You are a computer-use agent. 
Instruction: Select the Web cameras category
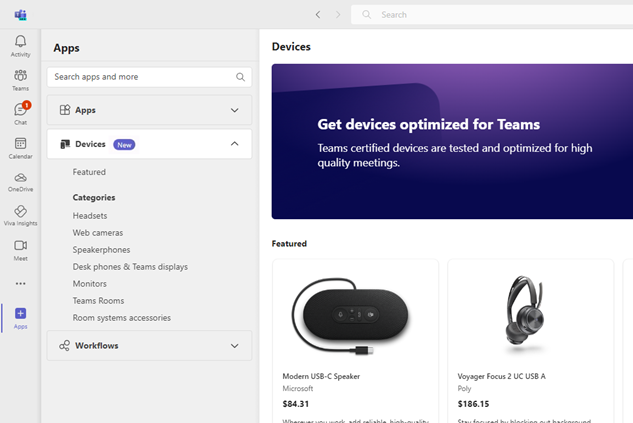(98, 233)
